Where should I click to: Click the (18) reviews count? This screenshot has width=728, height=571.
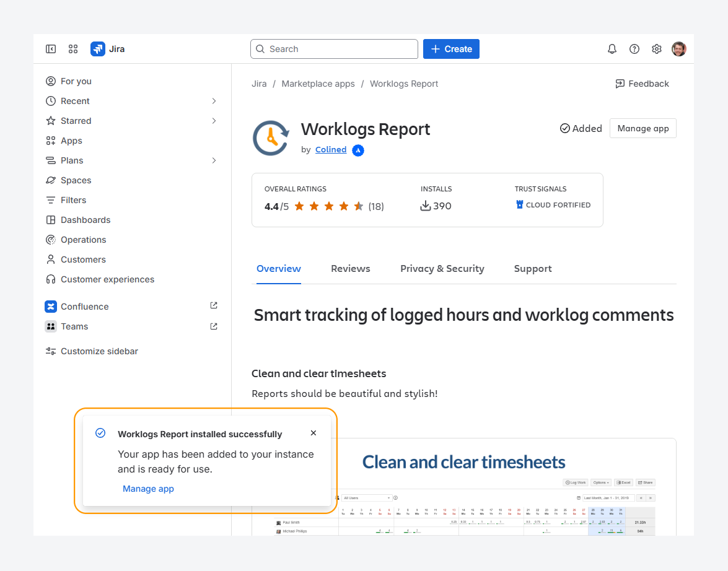376,207
